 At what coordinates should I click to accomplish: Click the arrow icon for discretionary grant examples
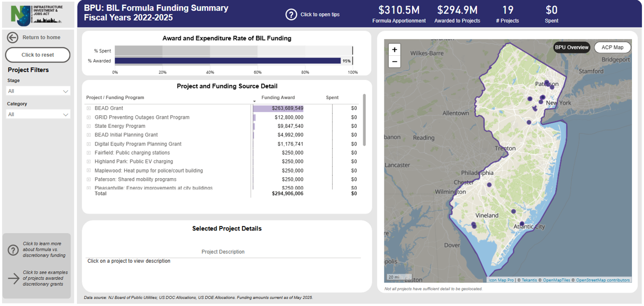click(13, 278)
